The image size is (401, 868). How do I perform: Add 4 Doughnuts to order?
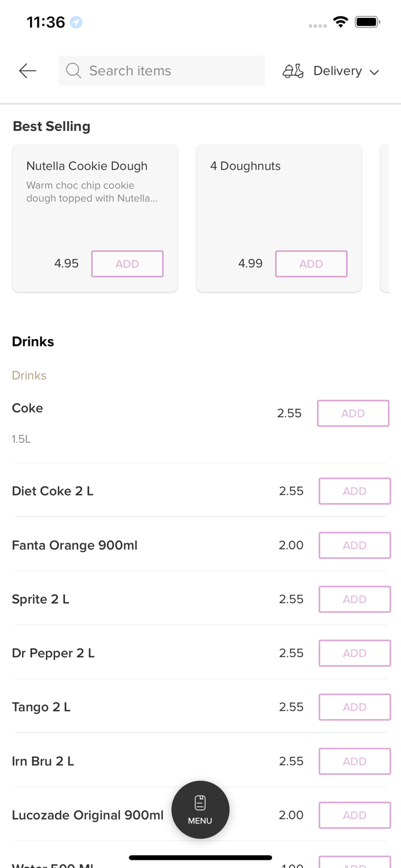coord(311,264)
